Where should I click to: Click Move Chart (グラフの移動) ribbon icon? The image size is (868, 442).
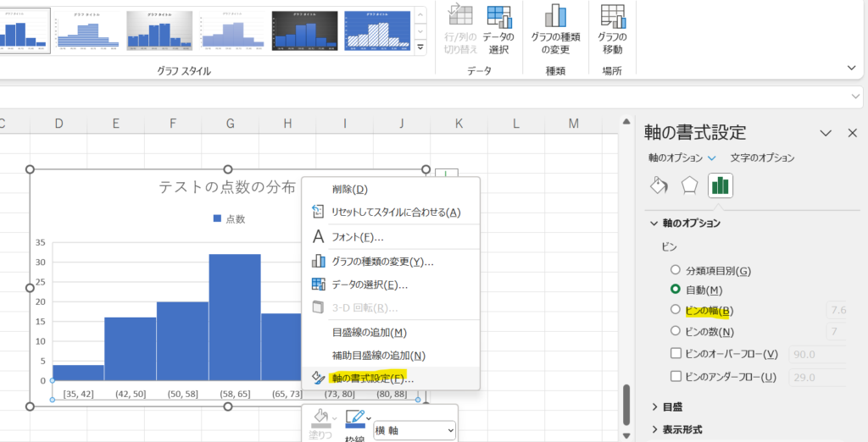612,15
